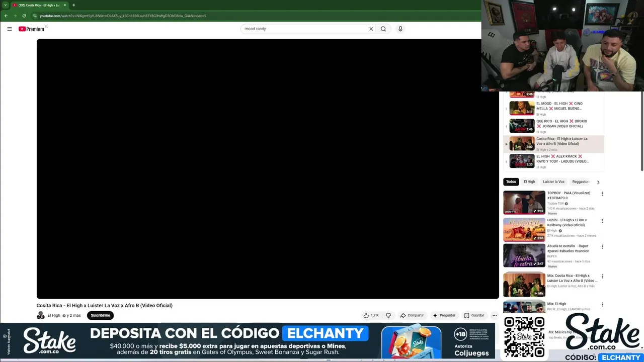Play QUE RICO playlist item
Image resolution: width=644 pixels, height=362 pixels.
point(554,126)
